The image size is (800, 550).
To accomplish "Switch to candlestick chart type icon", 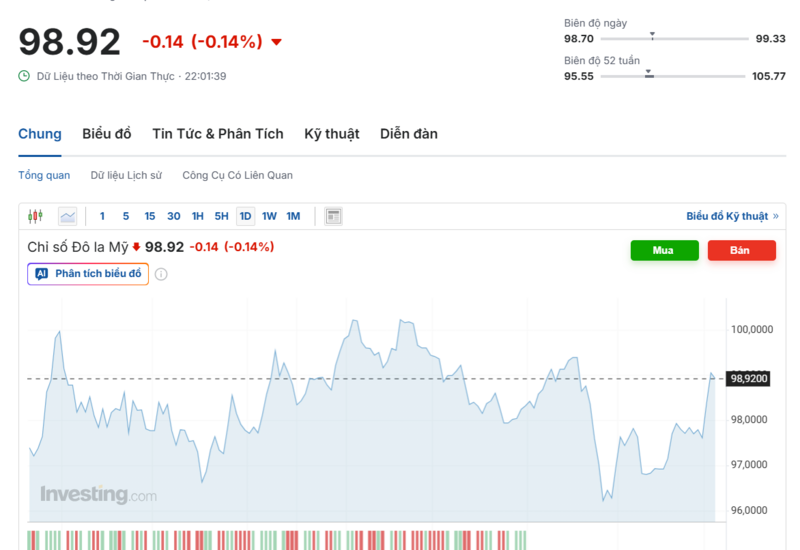I will pyautogui.click(x=36, y=216).
